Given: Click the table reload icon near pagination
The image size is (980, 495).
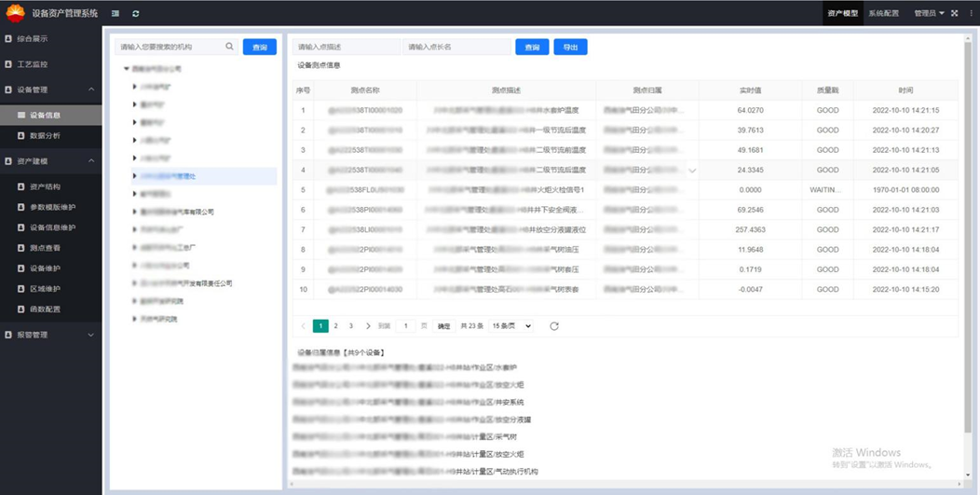Looking at the screenshot, I should point(554,326).
